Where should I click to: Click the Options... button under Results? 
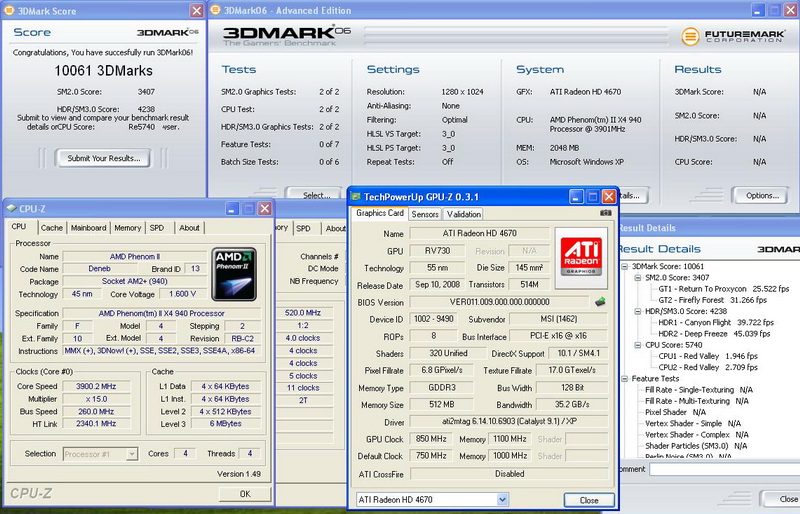tap(762, 195)
